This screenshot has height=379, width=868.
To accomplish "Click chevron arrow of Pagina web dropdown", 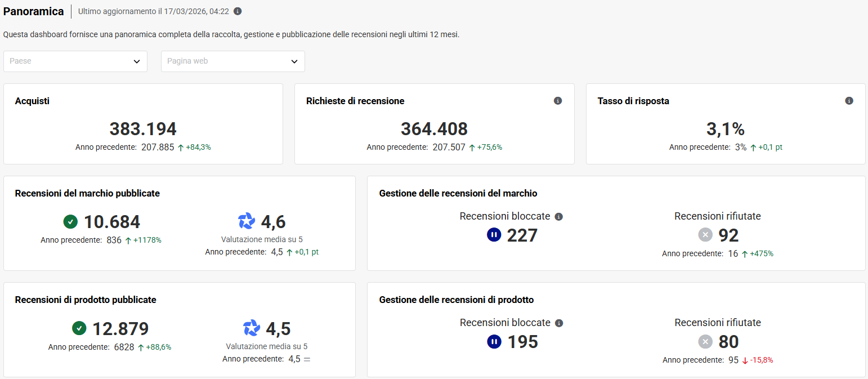I will click(294, 61).
